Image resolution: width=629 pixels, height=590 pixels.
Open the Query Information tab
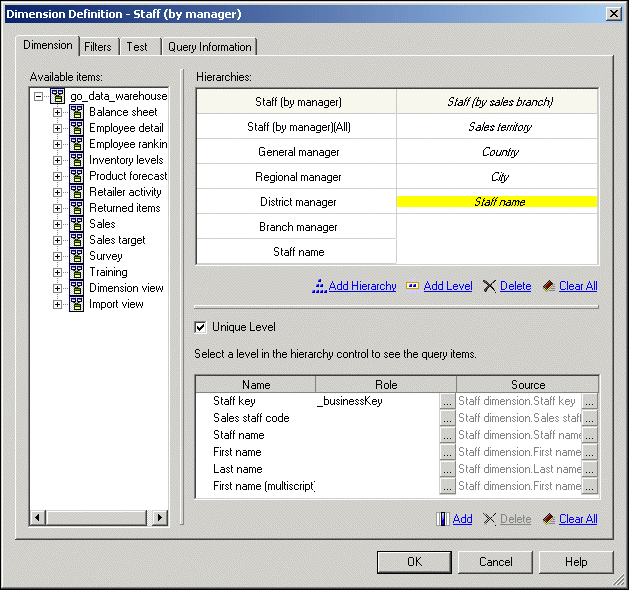pos(209,47)
